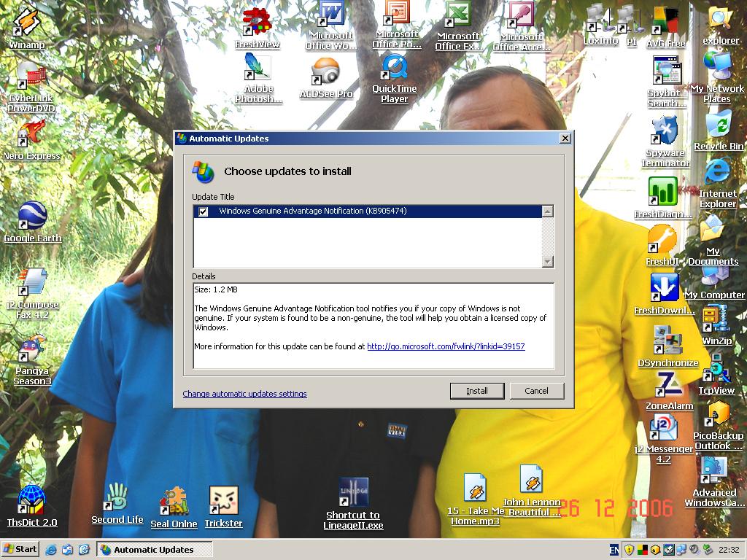Click the Automatic Updates taskbar button
This screenshot has width=747, height=560.
pos(155,550)
